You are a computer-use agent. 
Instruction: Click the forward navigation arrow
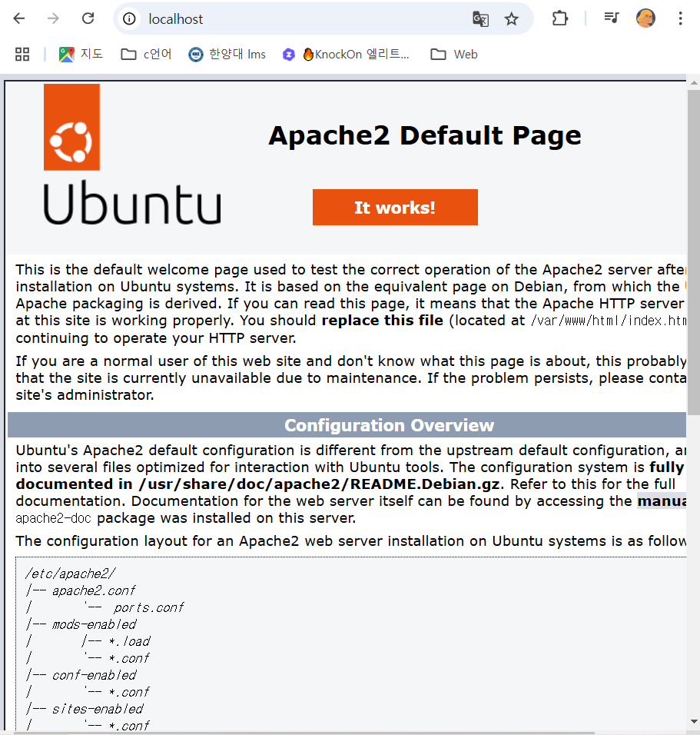pos(54,18)
